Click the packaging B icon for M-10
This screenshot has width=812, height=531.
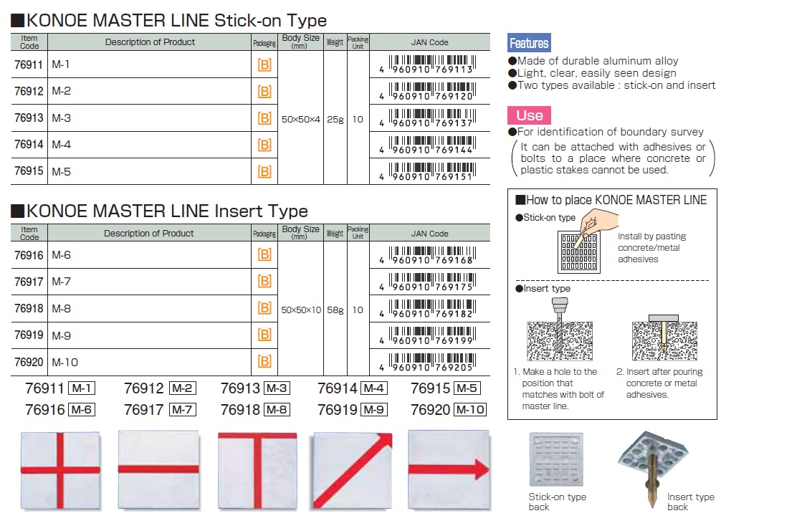264,362
